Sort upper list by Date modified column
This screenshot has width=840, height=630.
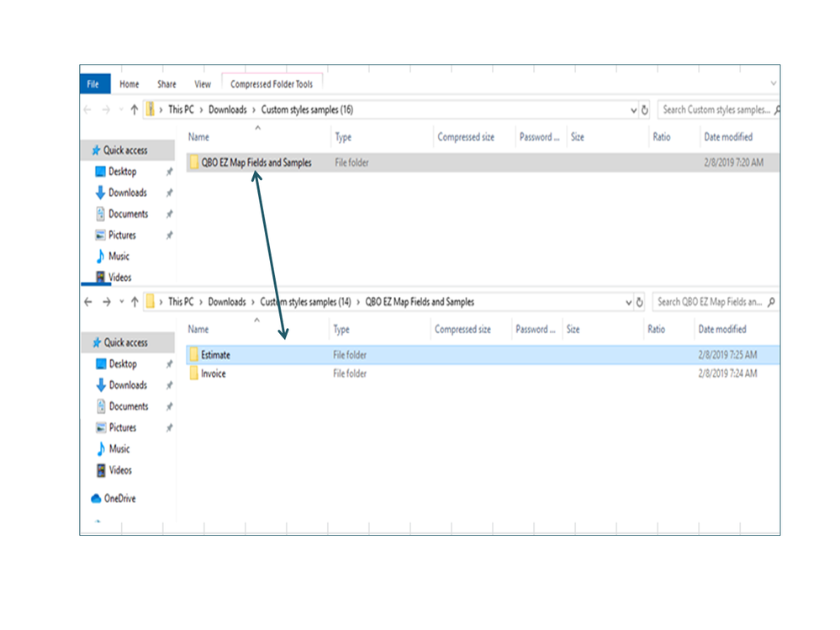728,137
